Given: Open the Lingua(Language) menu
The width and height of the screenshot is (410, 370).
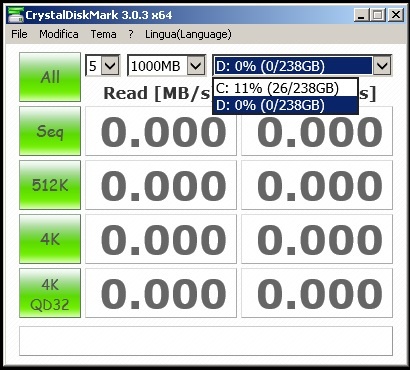Looking at the screenshot, I should click(188, 34).
